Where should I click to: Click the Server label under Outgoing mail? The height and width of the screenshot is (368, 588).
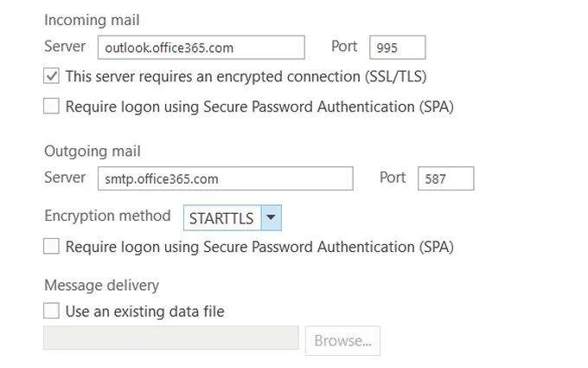(x=65, y=177)
